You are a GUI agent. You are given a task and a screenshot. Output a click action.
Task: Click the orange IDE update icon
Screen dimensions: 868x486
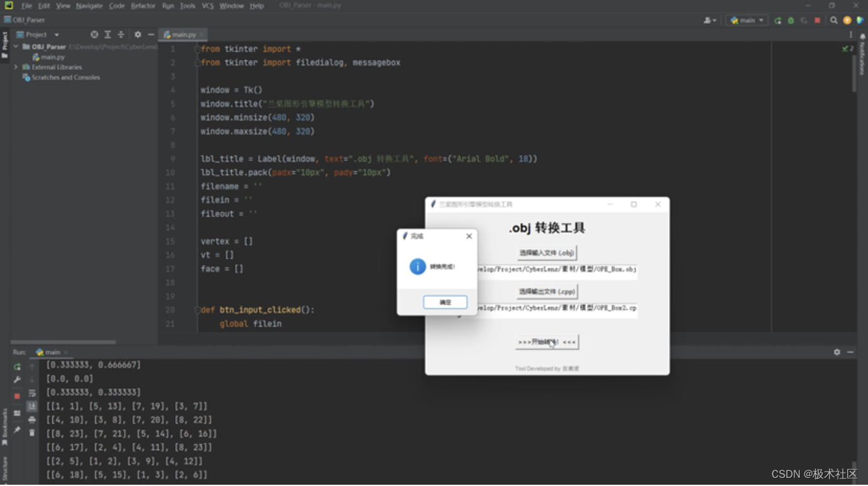(x=847, y=20)
